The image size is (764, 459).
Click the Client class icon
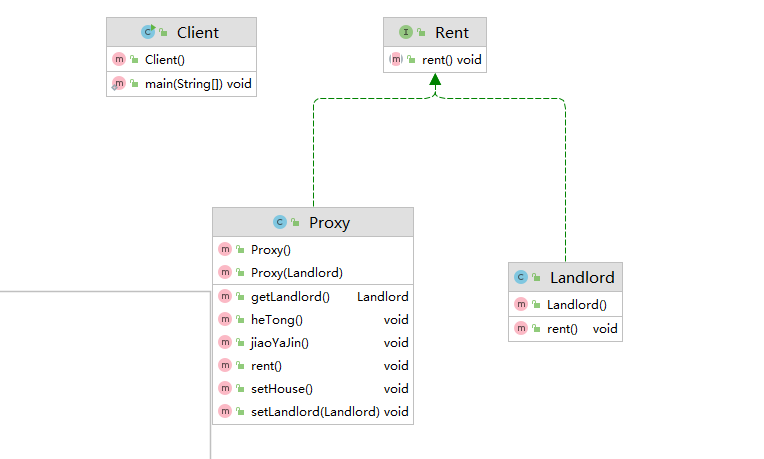[x=148, y=32]
